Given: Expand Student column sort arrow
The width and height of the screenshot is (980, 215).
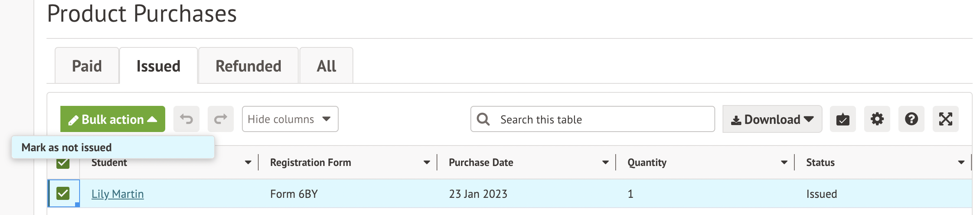Looking at the screenshot, I should (248, 163).
